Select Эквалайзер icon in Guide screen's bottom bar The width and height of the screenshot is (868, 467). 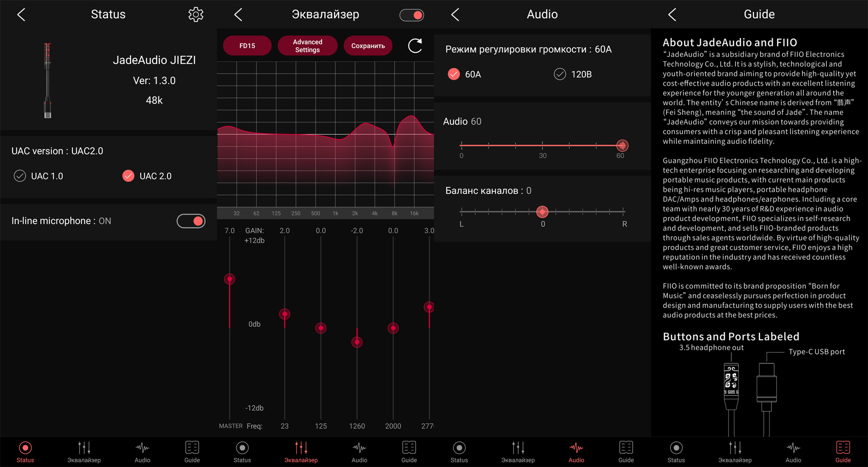point(735,452)
